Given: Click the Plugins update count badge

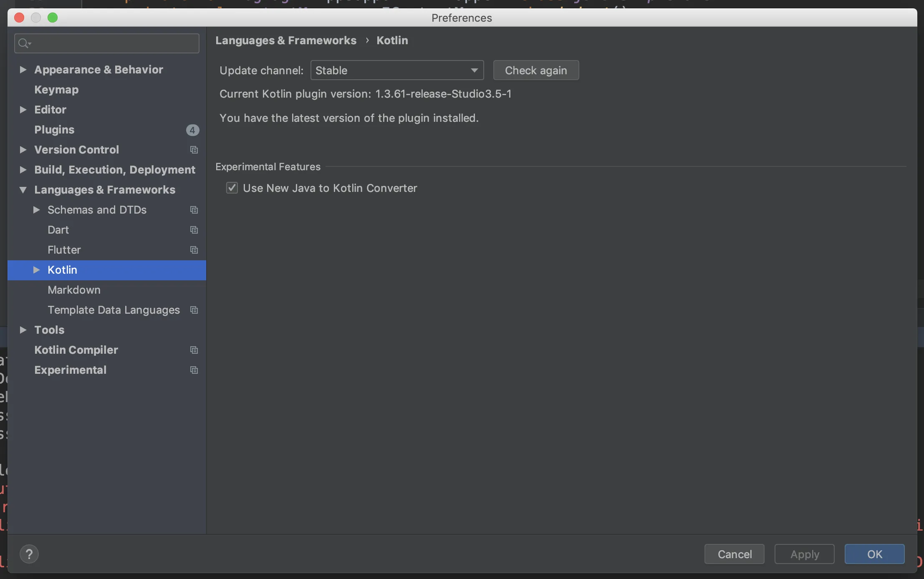Looking at the screenshot, I should [192, 130].
